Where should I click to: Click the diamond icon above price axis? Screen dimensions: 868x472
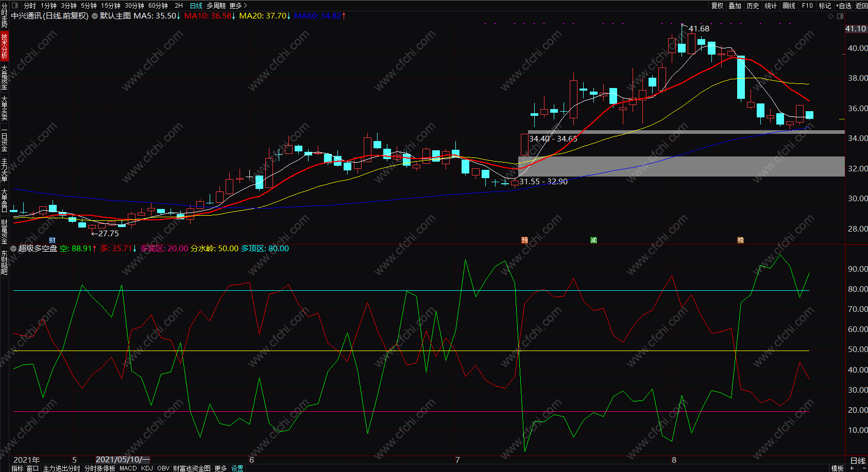click(830, 16)
